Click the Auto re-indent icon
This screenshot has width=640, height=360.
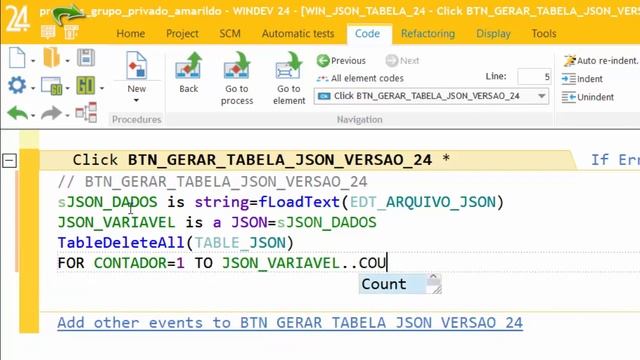tap(569, 61)
